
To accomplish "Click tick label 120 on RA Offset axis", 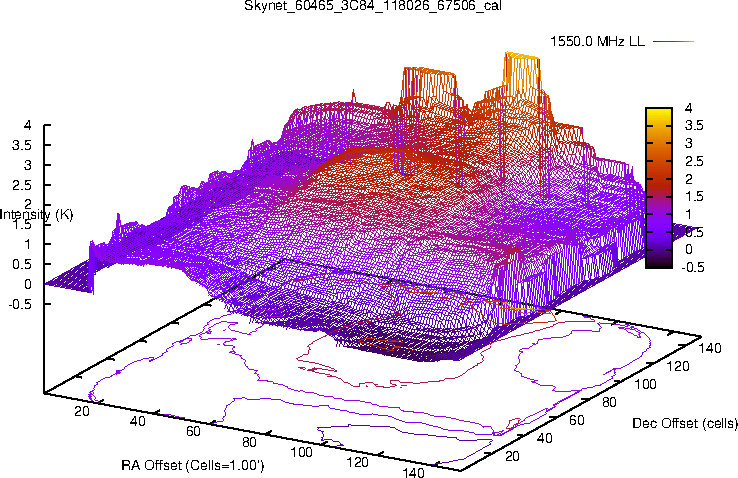I will 357,462.
